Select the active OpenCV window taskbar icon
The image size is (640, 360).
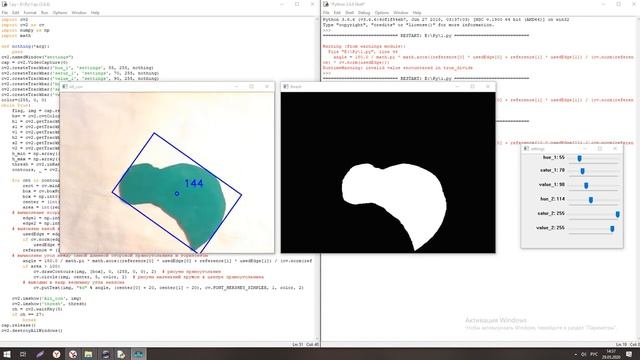pos(138,354)
